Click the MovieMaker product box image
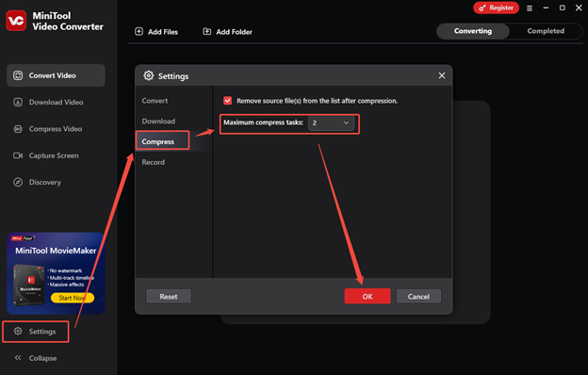The height and width of the screenshot is (375, 588). pos(28,284)
